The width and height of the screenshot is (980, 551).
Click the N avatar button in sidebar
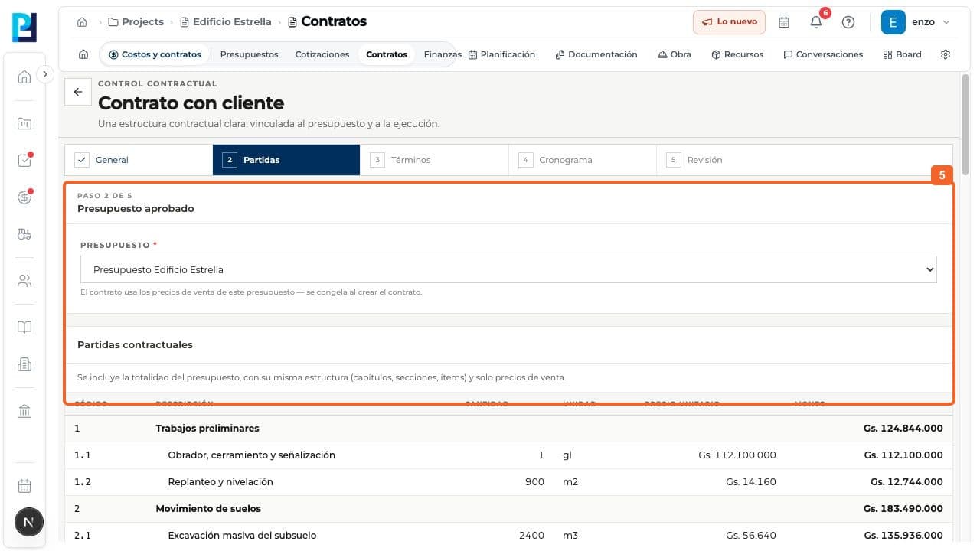(x=29, y=523)
